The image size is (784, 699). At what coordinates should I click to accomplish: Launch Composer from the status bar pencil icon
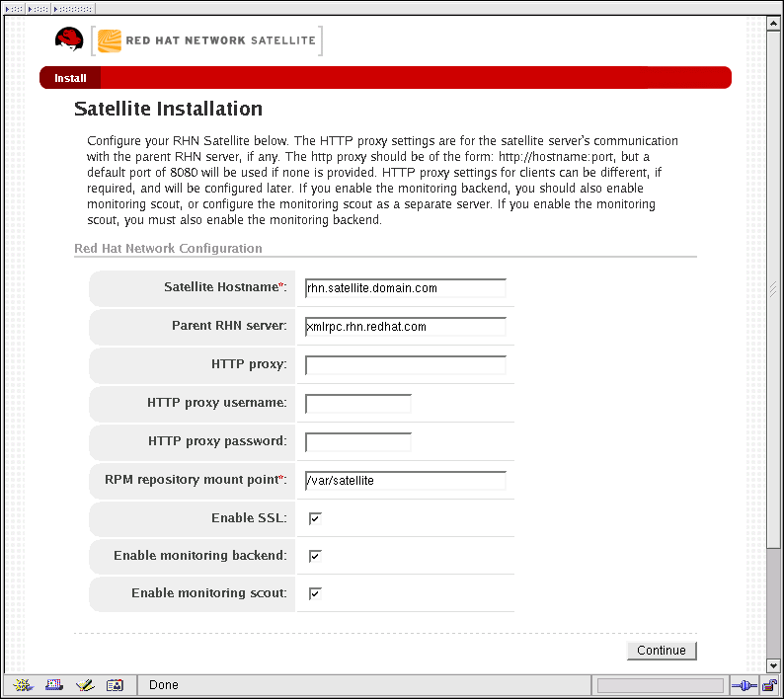pyautogui.click(x=85, y=685)
